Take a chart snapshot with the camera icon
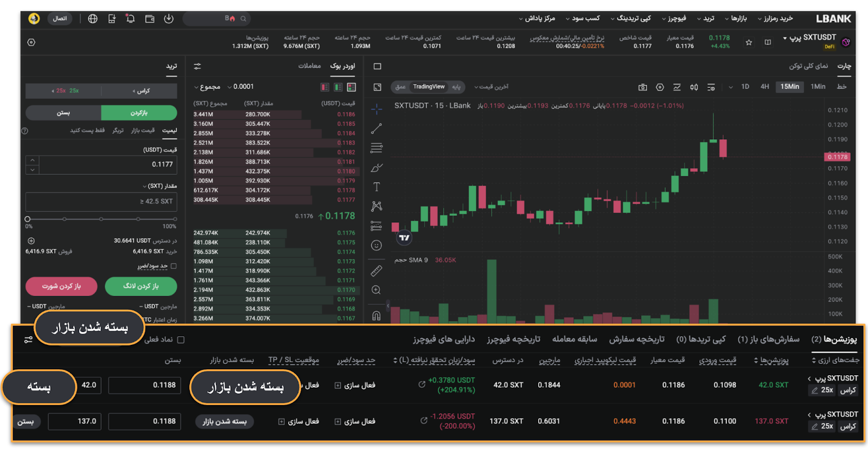 tap(643, 87)
